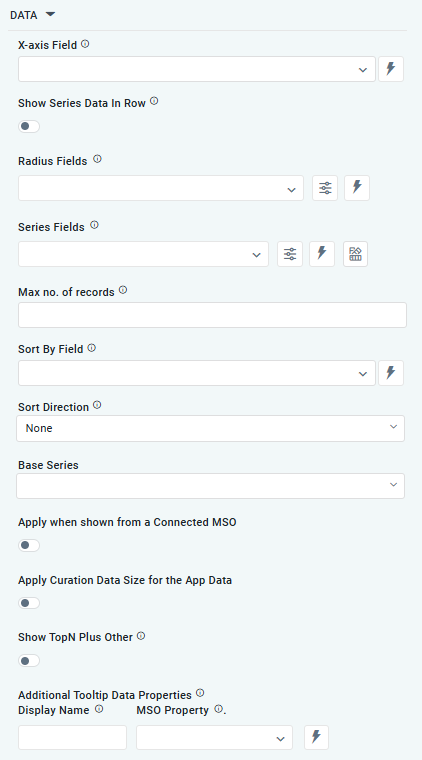The height and width of the screenshot is (760, 422).
Task: Click lightning bolt icon next to MSO Property
Action: tap(316, 738)
